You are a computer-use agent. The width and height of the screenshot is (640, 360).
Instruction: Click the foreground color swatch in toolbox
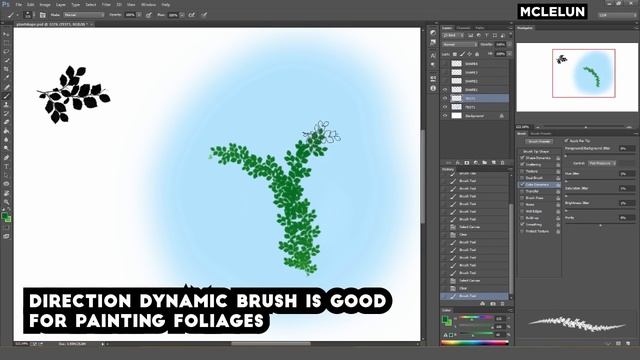coord(5,216)
